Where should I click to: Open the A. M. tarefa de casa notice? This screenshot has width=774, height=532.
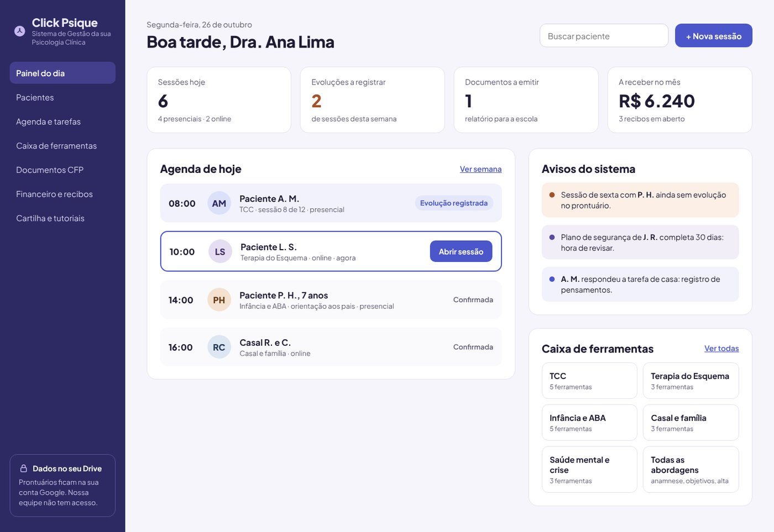point(640,285)
